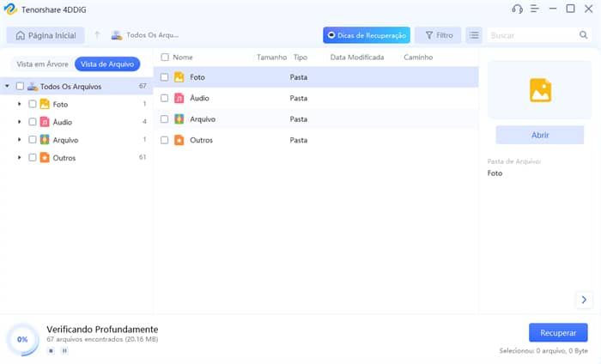The height and width of the screenshot is (364, 601).
Task: Collapse the Todos Os Arquivos tree
Action: point(8,87)
